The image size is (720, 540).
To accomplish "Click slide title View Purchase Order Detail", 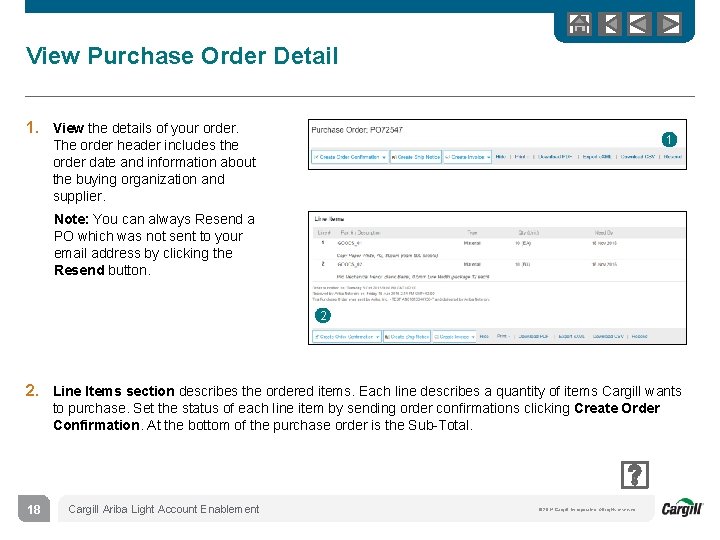I will tap(182, 56).
